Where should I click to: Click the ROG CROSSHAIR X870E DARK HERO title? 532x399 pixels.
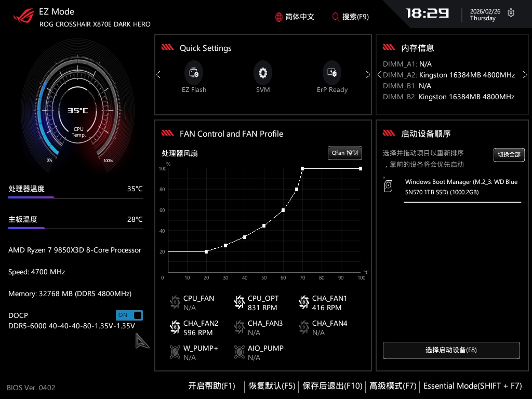[x=95, y=24]
